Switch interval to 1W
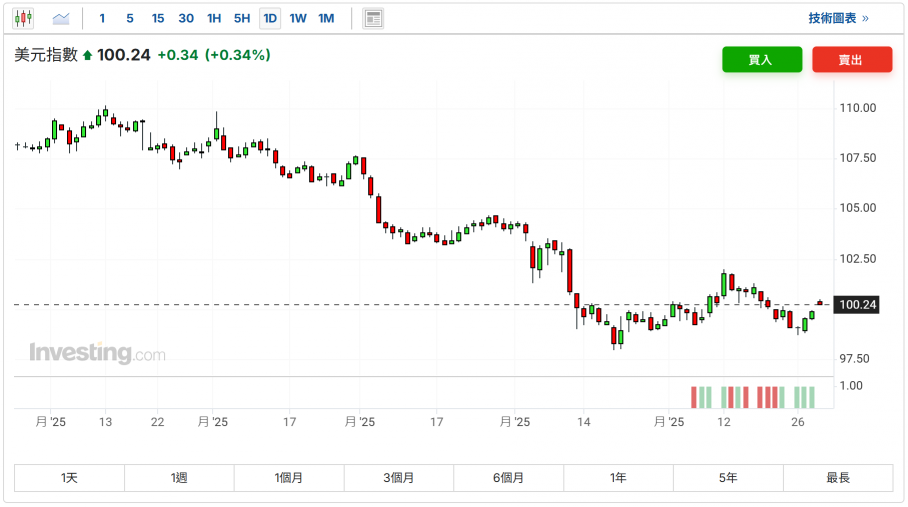 tap(298, 18)
